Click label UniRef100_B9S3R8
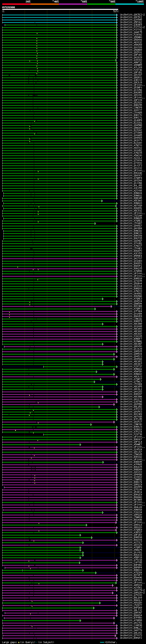This screenshot has height=644, width=146. tap(131, 306)
